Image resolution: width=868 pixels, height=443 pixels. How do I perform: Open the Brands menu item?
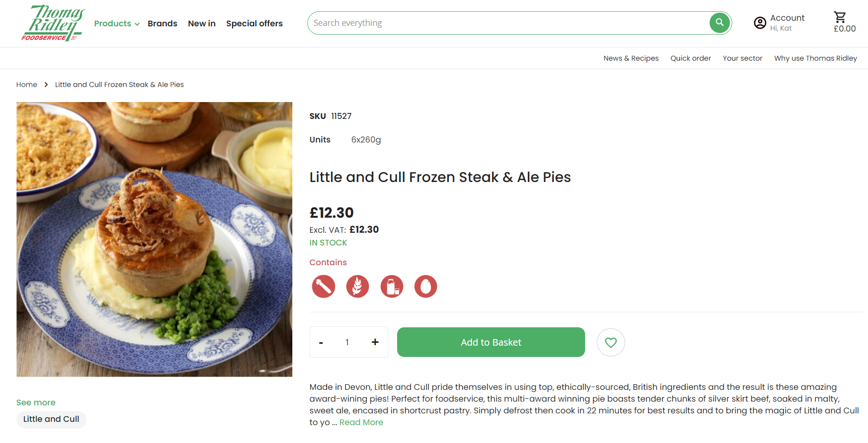pyautogui.click(x=162, y=24)
